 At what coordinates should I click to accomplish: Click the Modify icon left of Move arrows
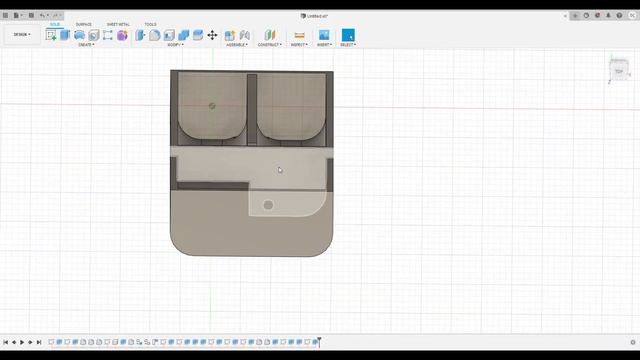coord(198,35)
